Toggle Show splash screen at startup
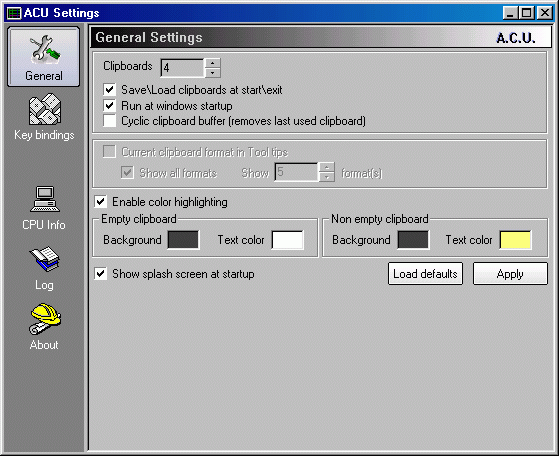 [x=101, y=274]
